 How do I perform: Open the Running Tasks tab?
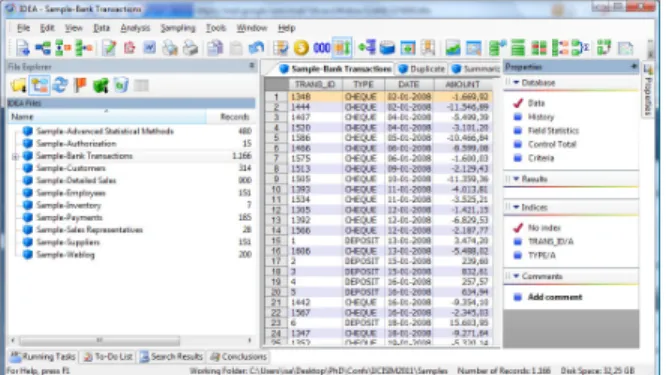pos(42,357)
